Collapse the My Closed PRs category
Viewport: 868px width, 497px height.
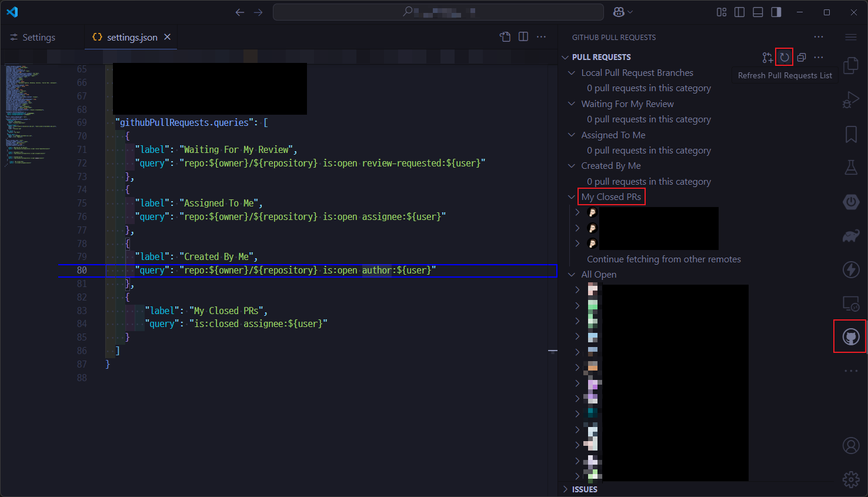coord(572,197)
